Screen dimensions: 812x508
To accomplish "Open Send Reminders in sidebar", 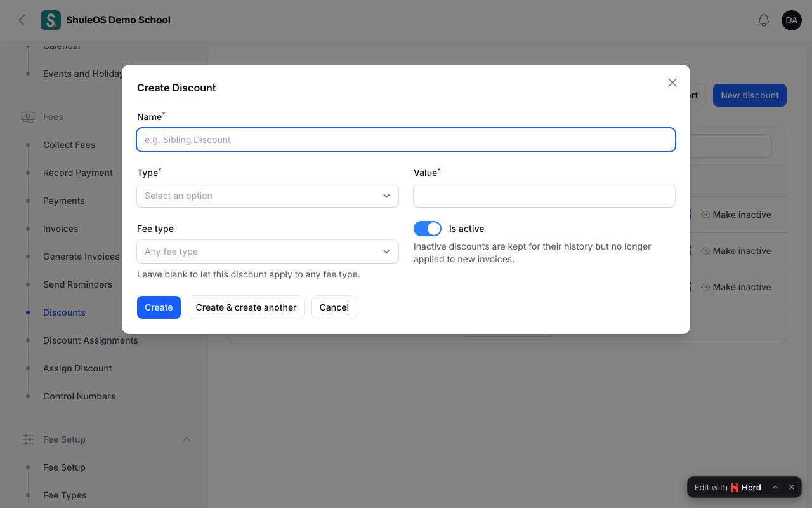I will (77, 284).
